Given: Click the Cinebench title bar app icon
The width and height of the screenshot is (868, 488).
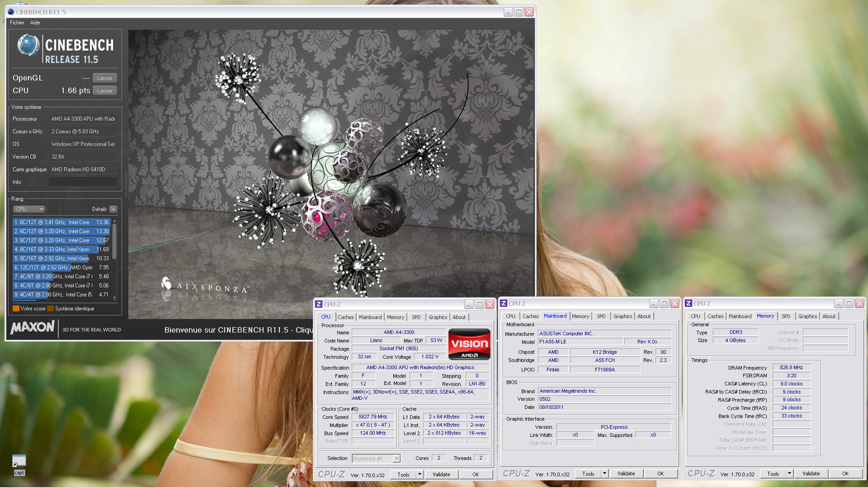Looking at the screenshot, I should (x=11, y=12).
